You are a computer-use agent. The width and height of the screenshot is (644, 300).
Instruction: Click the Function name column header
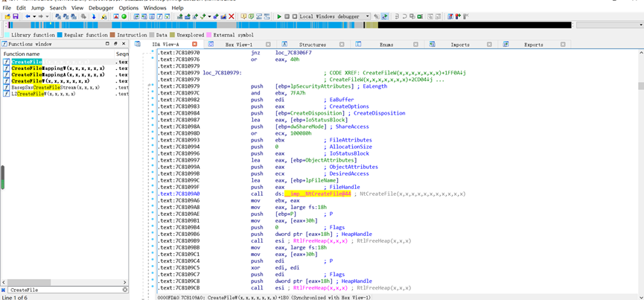(x=22, y=54)
